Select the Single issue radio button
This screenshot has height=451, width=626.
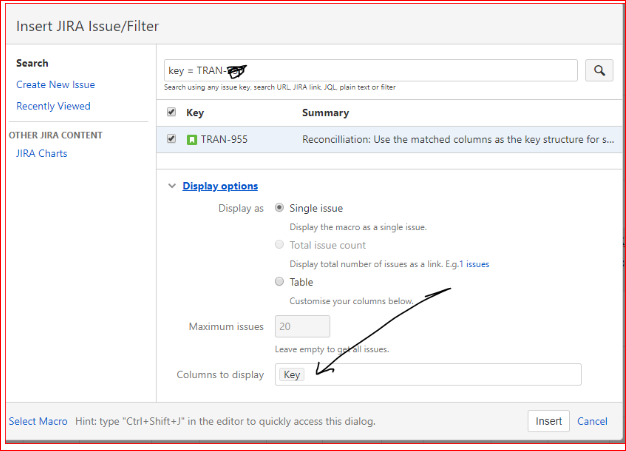point(279,208)
